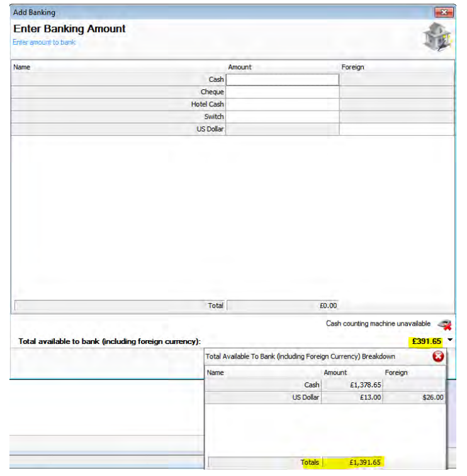The image size is (467, 476).
Task: Click the Name header in breakdown panel
Action: coord(215,372)
